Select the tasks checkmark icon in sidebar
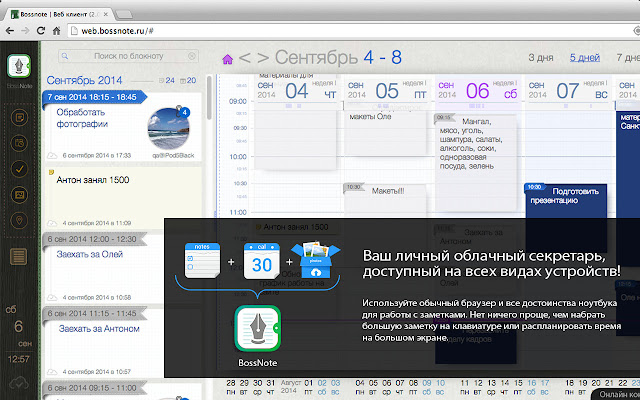 point(19,169)
